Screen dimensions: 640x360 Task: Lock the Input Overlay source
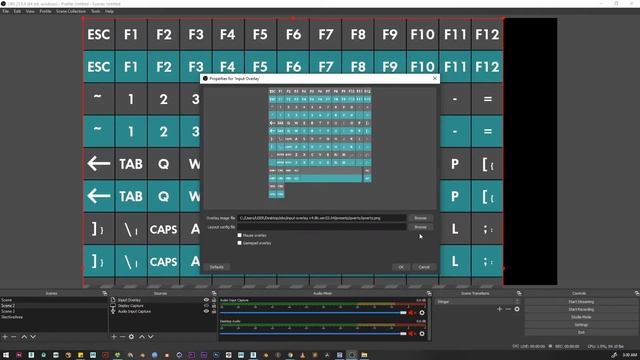(214, 300)
